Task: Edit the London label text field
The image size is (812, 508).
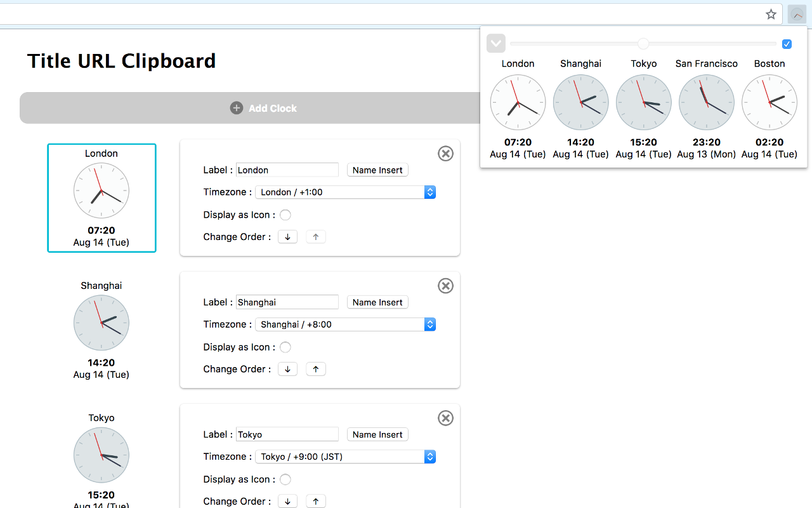Action: click(287, 170)
